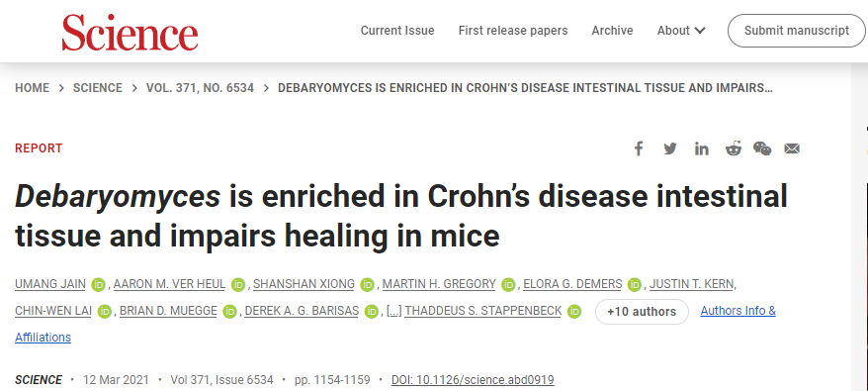Screen dimensions: 868x391
Task: Expand the +10 authors list
Action: click(642, 312)
